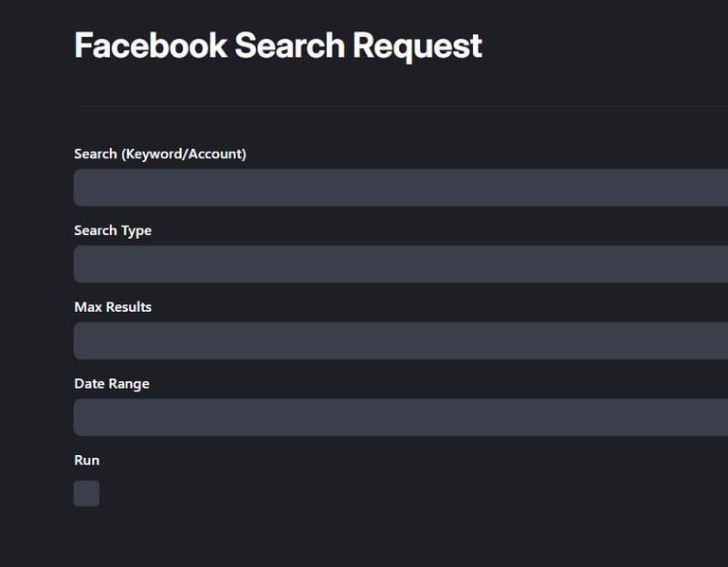Click the word "Type" in Search Type label
Image resolution: width=728 pixels, height=567 pixels.
tap(136, 230)
